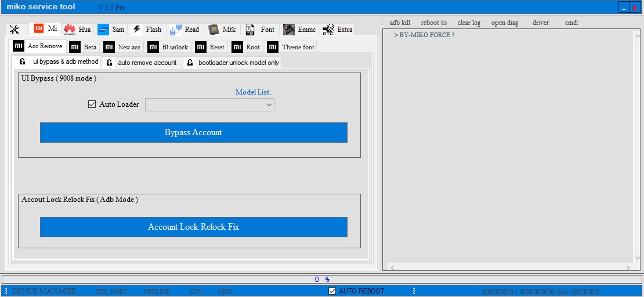Toggle the Auto Loader checkbox
Viewport: 644px width, 297px height.
92,104
